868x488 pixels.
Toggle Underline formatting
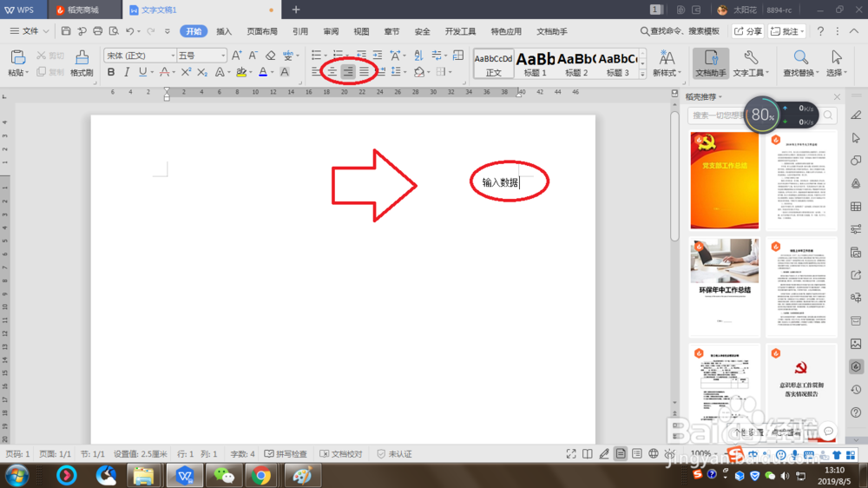coord(142,72)
